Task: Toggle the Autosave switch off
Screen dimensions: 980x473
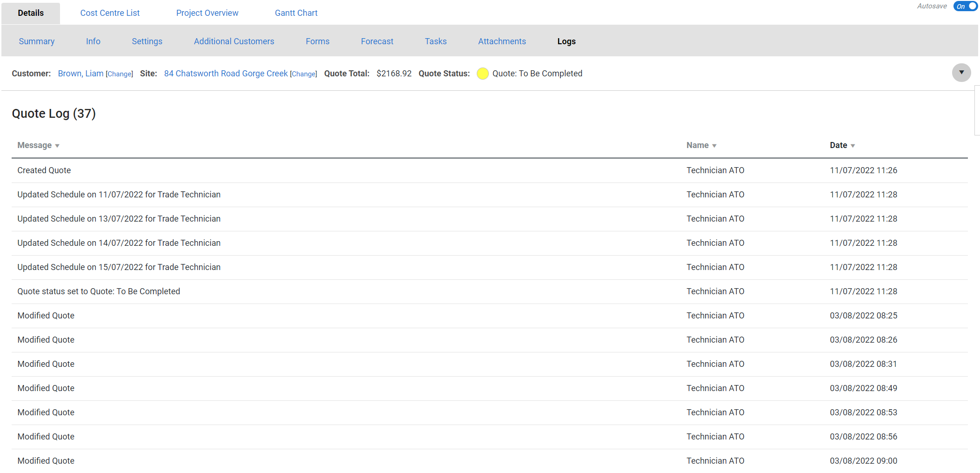Action: point(965,7)
